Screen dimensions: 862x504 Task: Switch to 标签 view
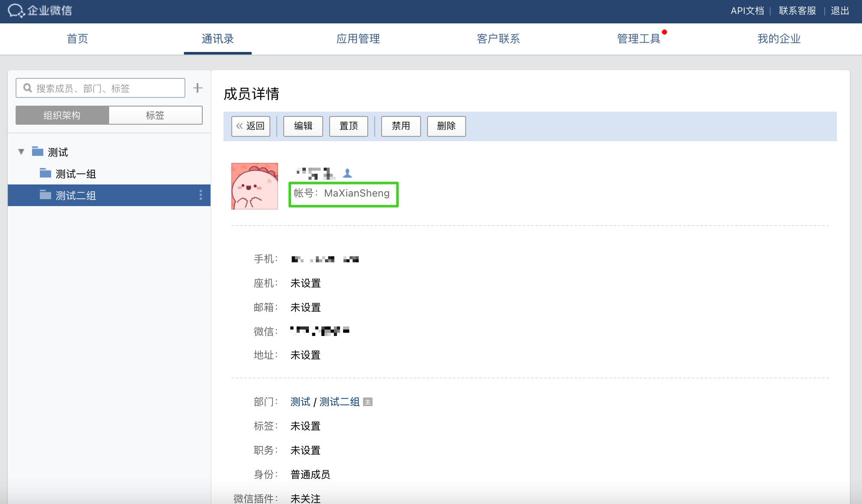point(155,115)
